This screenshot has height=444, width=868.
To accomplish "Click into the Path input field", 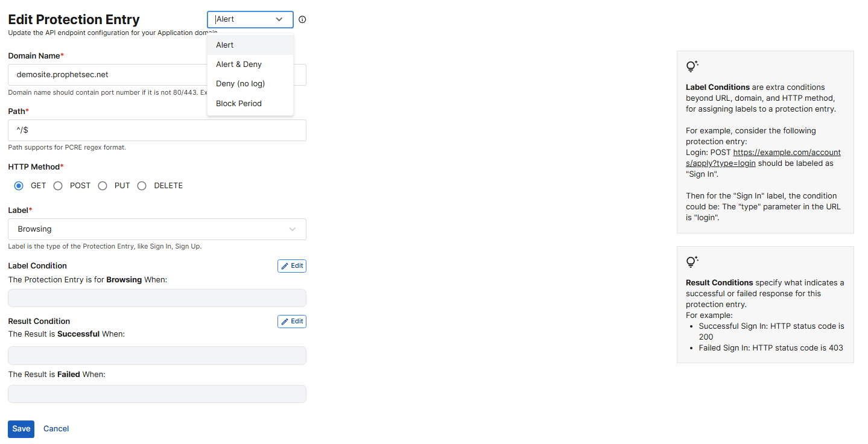I will 157,130.
